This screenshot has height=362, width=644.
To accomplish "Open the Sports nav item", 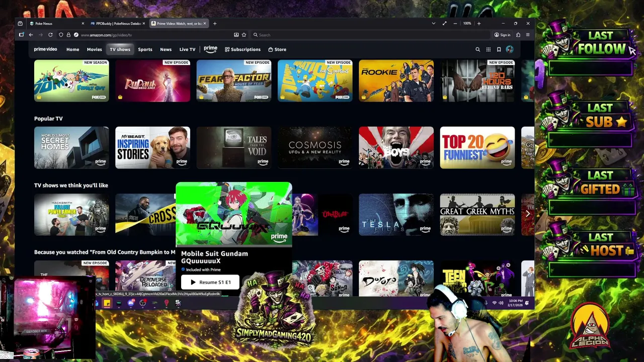I will [145, 49].
